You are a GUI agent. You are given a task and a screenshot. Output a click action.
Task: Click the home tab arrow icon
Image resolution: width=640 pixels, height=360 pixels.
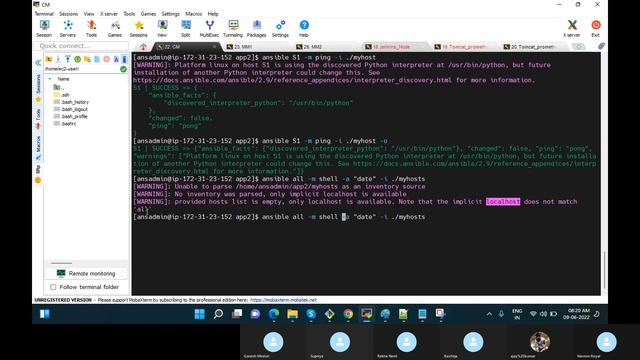click(x=143, y=47)
